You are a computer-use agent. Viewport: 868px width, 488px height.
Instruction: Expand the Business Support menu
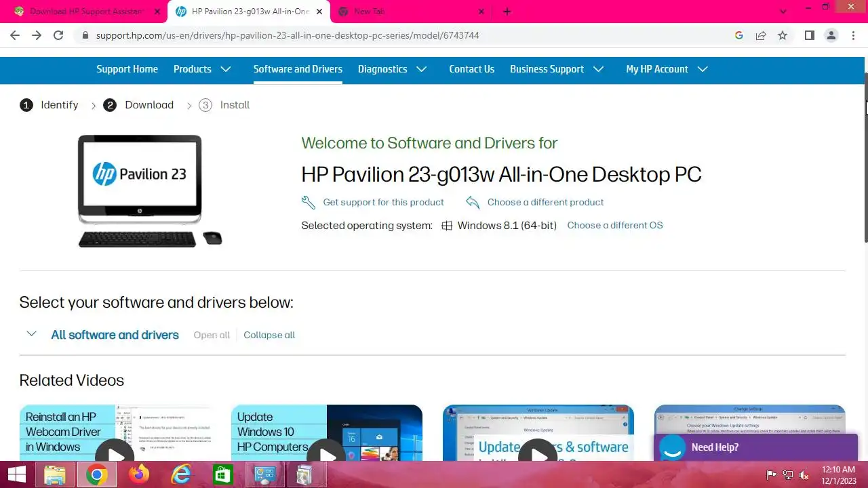pyautogui.click(x=557, y=69)
